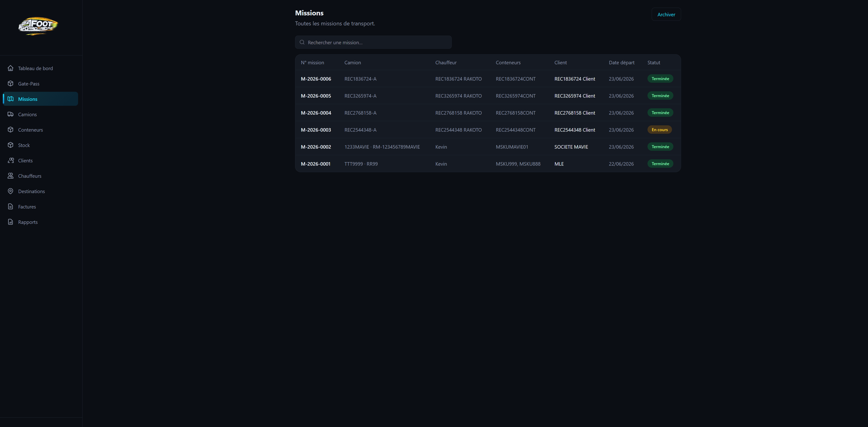Viewport: 868px width, 427px height.
Task: Go to the Clients page
Action: coord(40,161)
